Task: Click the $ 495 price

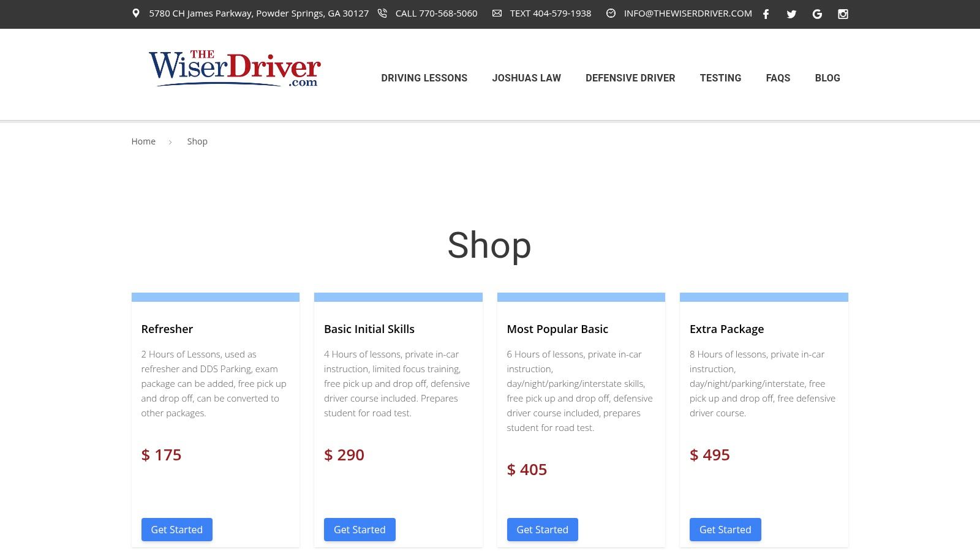Action: (710, 455)
